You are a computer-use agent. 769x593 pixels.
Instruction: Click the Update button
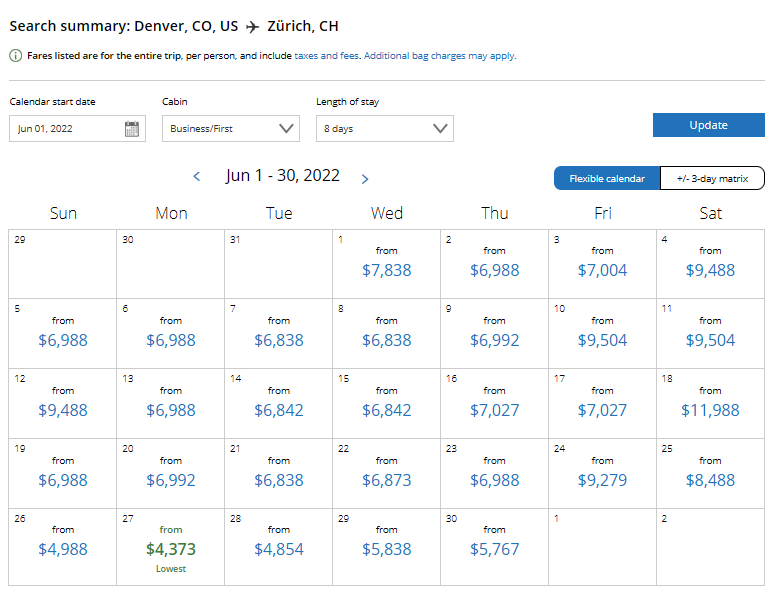point(709,125)
